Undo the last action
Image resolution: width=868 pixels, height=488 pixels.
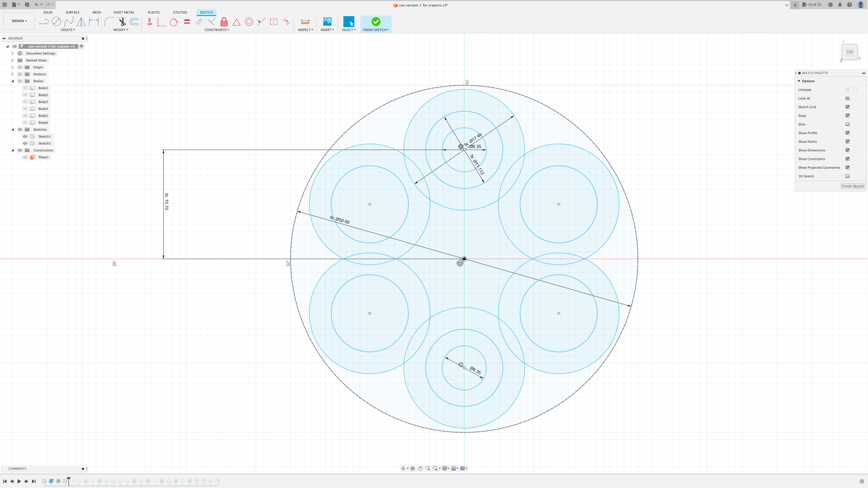click(36, 5)
